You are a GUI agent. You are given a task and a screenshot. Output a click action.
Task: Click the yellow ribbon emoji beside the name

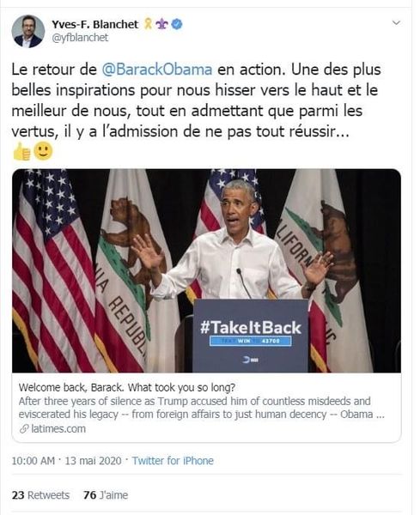[149, 24]
